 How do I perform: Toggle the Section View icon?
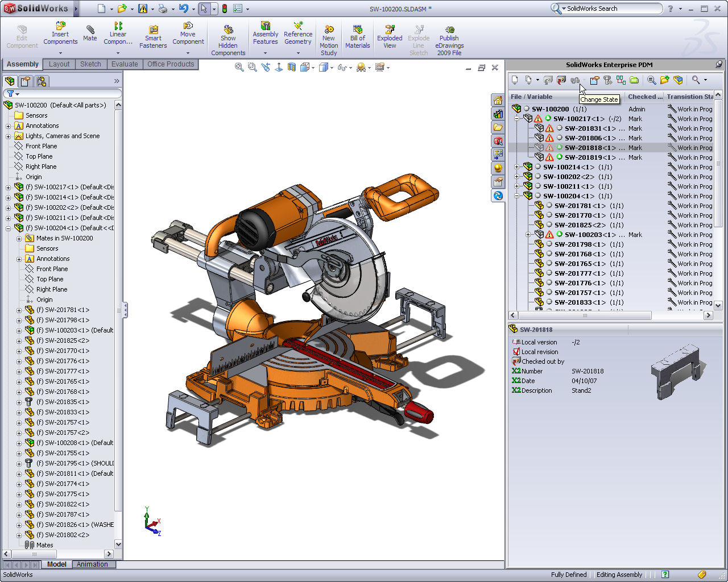(292, 68)
